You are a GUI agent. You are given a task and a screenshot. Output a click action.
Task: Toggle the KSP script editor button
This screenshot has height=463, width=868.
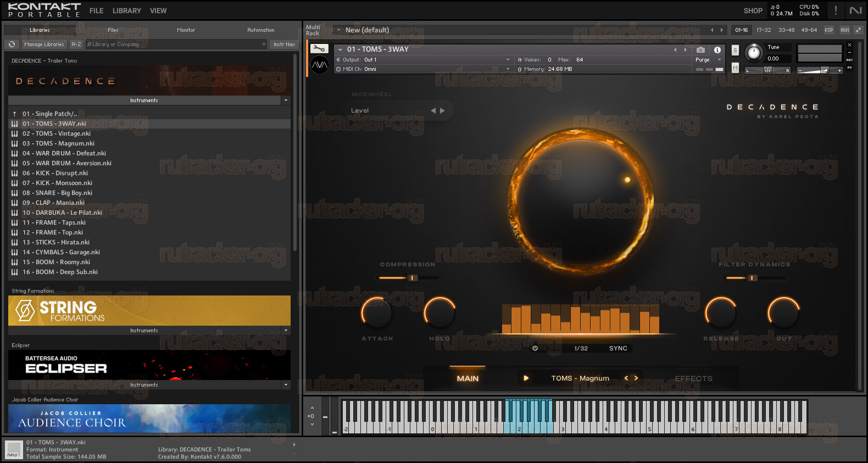click(x=829, y=30)
